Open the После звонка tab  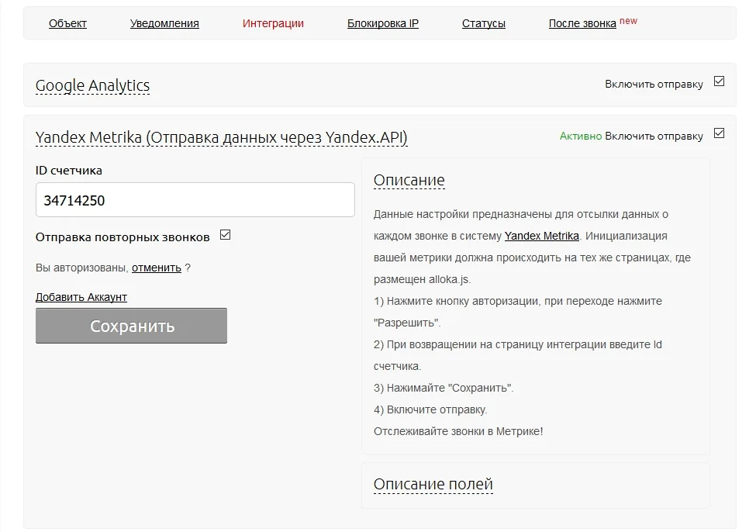pos(582,23)
